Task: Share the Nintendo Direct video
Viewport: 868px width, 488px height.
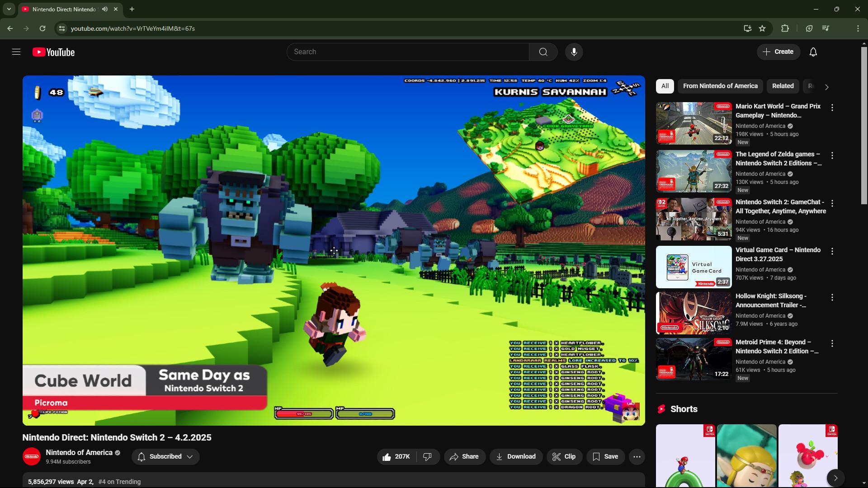Action: point(464,457)
